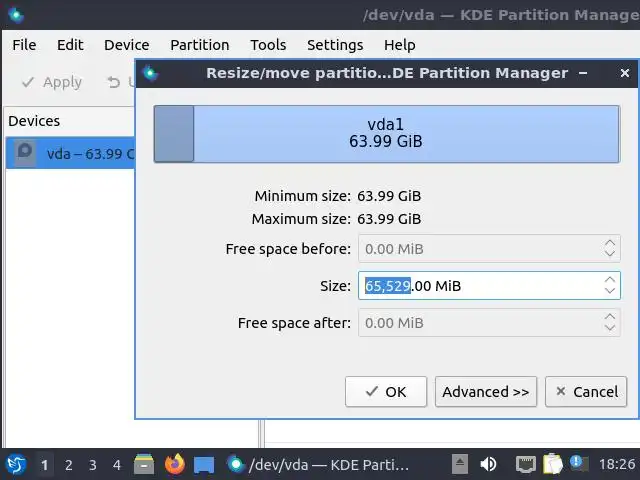Decrease Free space after value

[610, 327]
